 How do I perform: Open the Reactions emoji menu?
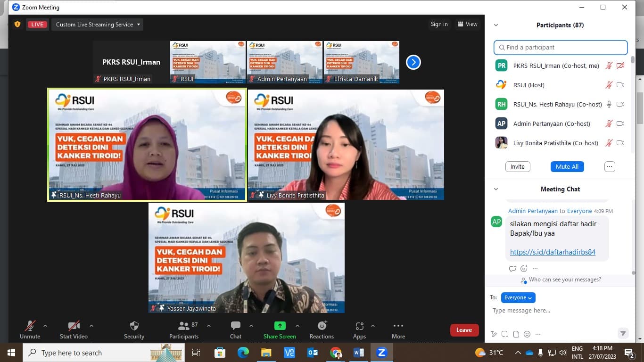point(322,329)
